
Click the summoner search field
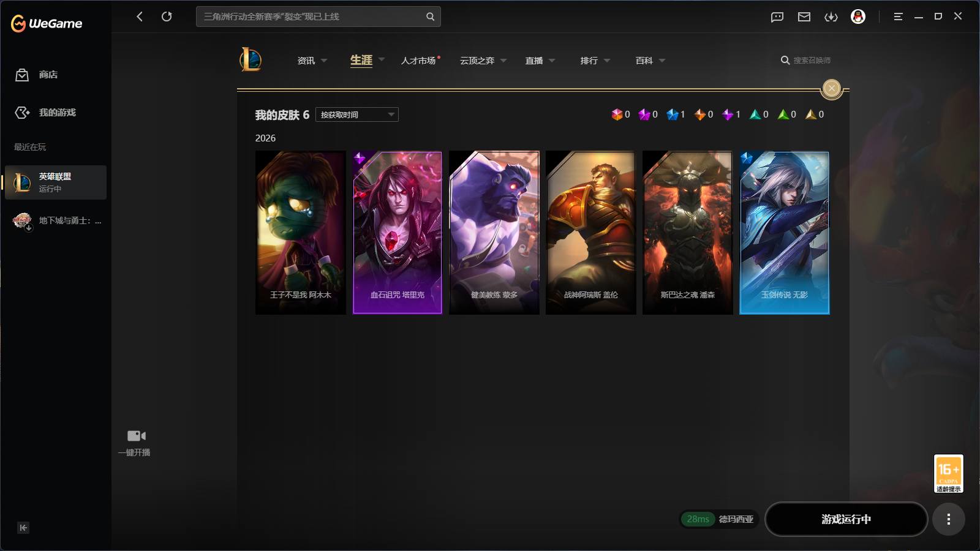click(812, 61)
